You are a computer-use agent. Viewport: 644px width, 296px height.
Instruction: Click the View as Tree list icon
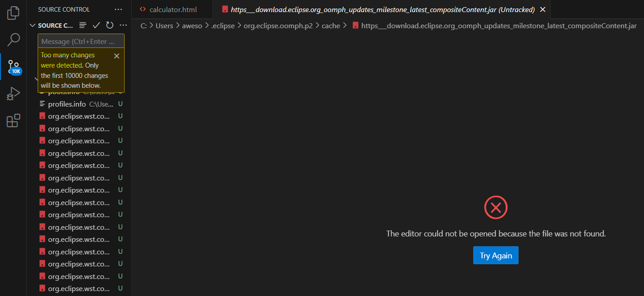click(82, 26)
